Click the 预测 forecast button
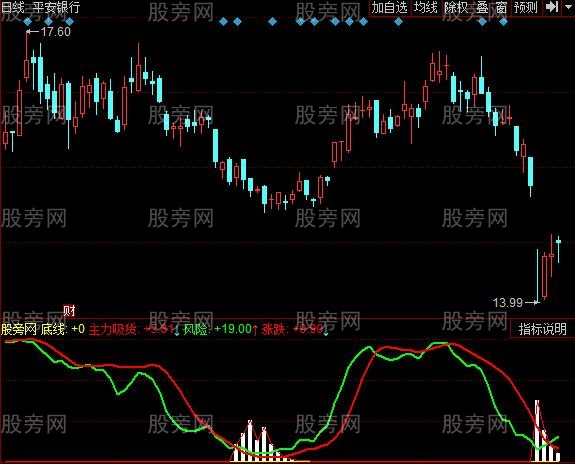The image size is (575, 464). tap(526, 7)
